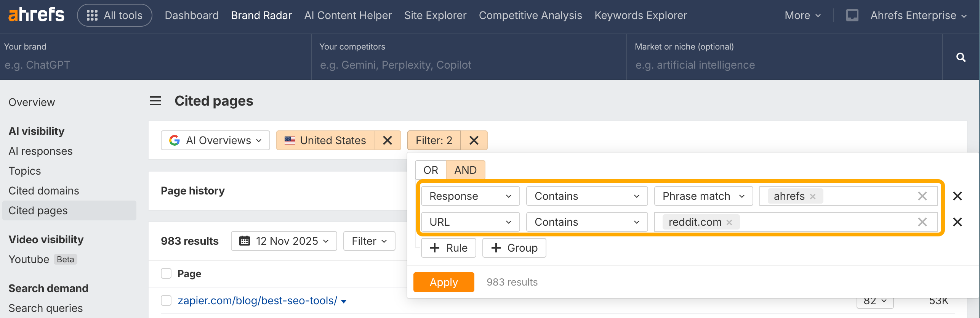
Task: Expand the Phrase match dropdown
Action: (x=703, y=196)
